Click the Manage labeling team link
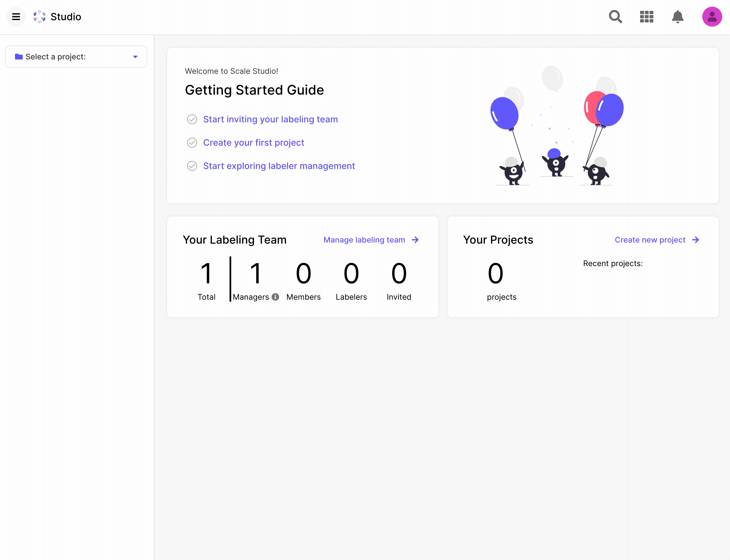The height and width of the screenshot is (560, 730). coord(364,240)
